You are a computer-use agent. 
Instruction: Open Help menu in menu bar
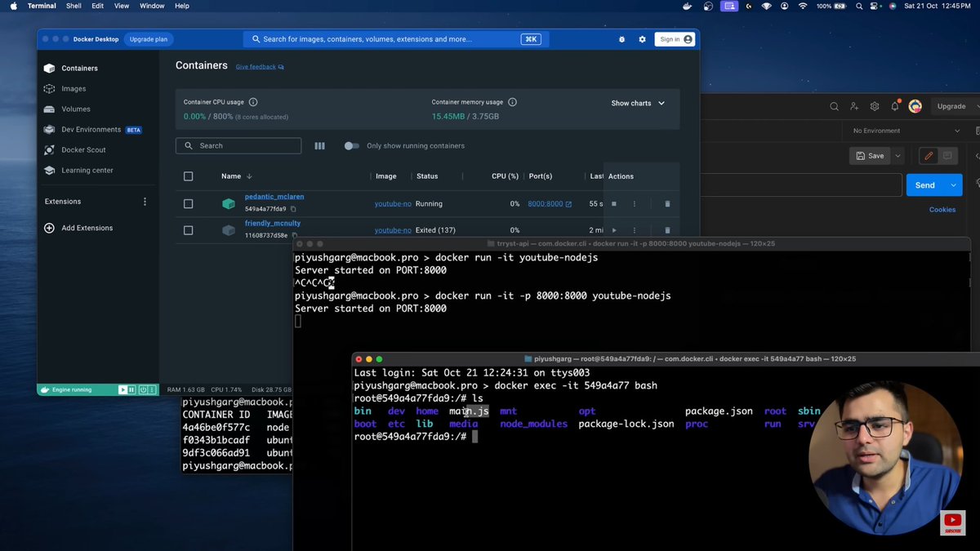tap(182, 6)
